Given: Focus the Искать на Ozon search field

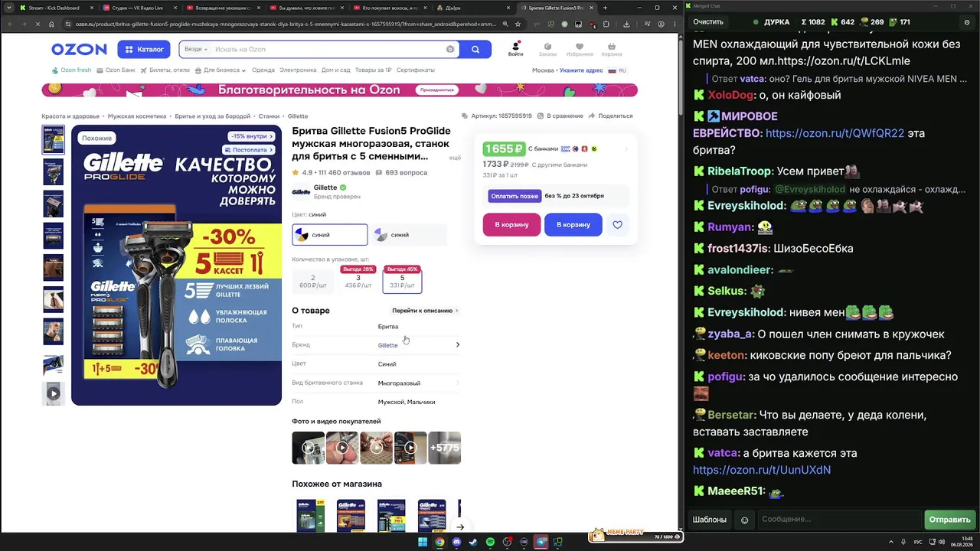Looking at the screenshot, I should [328, 49].
